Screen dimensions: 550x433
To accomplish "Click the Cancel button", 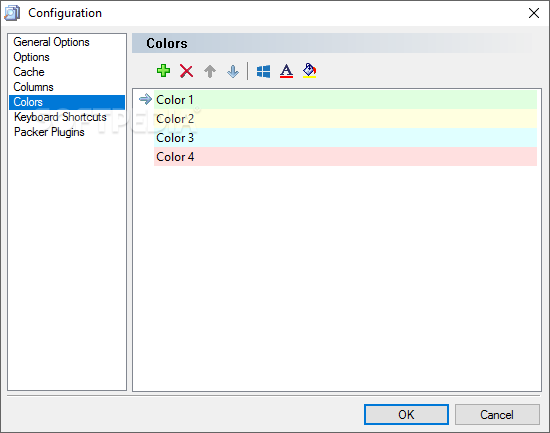I will click(497, 414).
